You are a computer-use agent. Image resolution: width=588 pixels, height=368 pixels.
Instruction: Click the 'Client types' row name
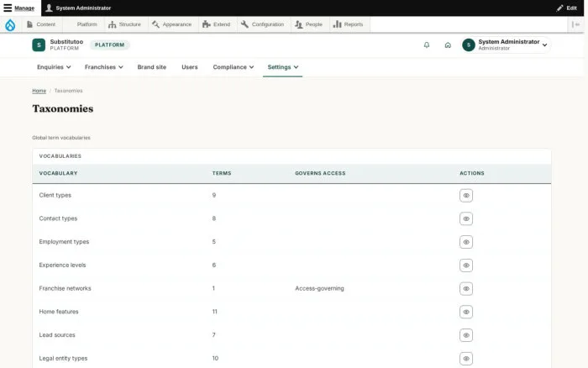55,195
